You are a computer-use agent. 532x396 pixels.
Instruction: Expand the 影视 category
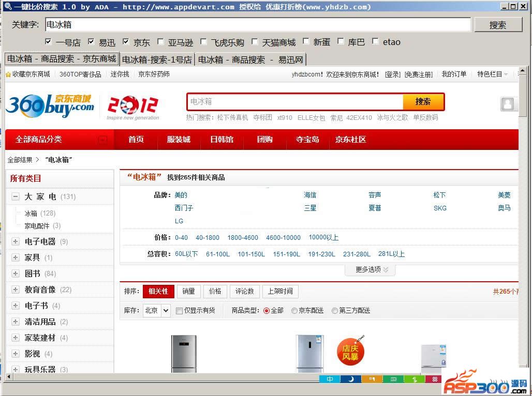[x=16, y=354]
